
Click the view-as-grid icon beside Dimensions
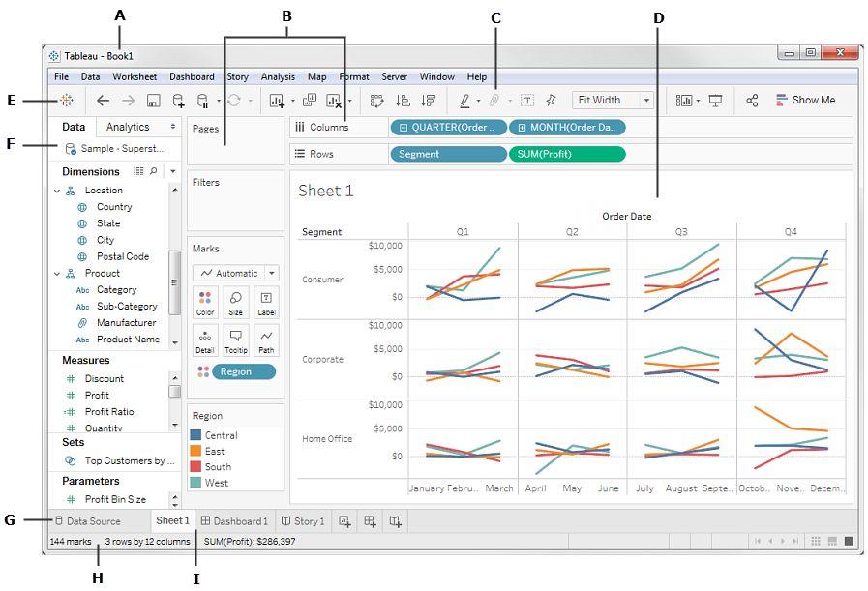(138, 171)
